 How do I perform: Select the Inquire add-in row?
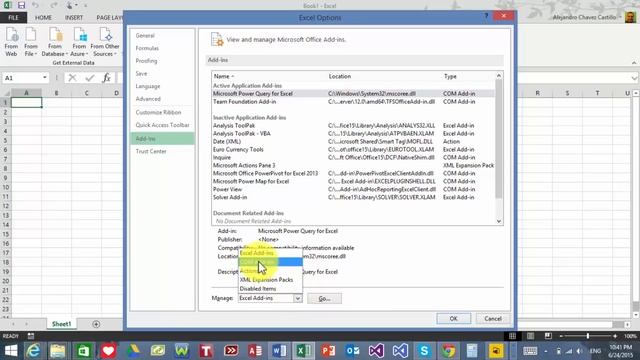(353, 158)
